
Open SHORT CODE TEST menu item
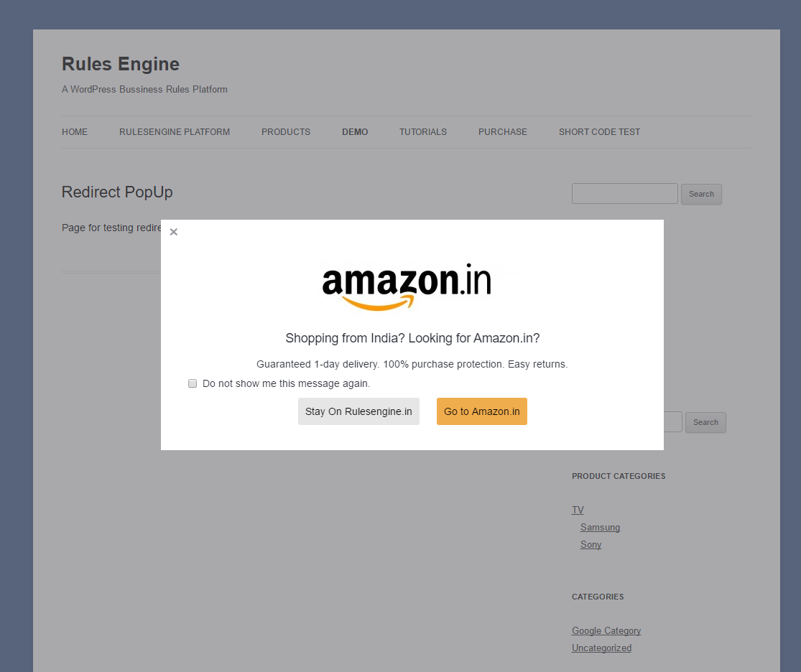[x=599, y=132]
